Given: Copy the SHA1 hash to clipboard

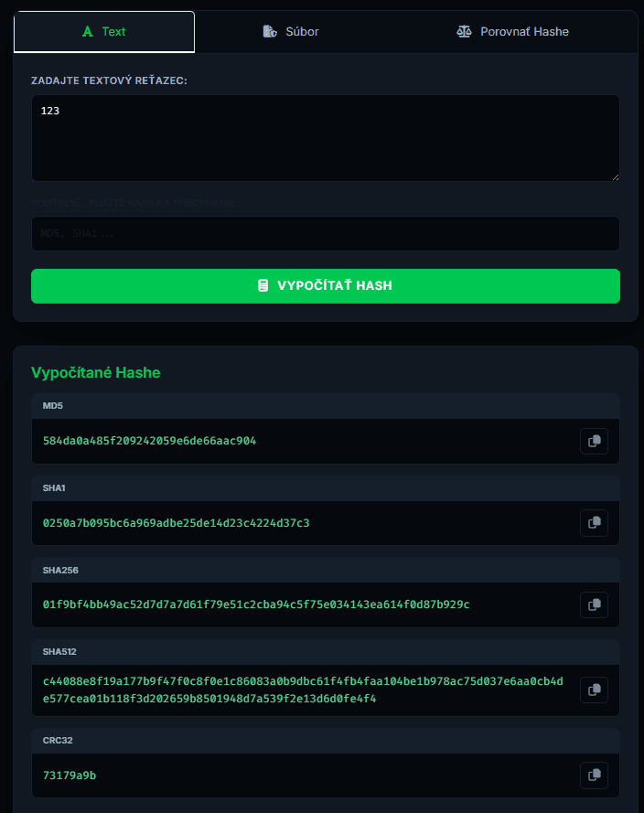Looking at the screenshot, I should (x=594, y=523).
